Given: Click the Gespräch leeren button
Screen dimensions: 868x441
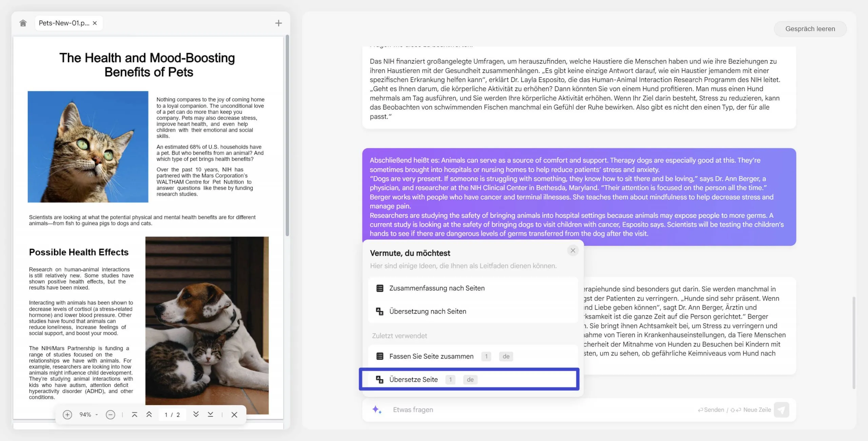Looking at the screenshot, I should 810,29.
